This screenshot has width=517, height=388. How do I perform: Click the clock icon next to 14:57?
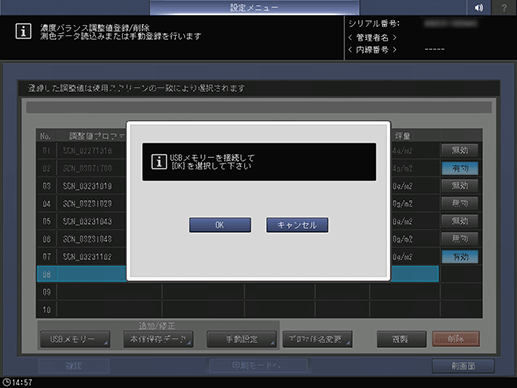[6, 382]
